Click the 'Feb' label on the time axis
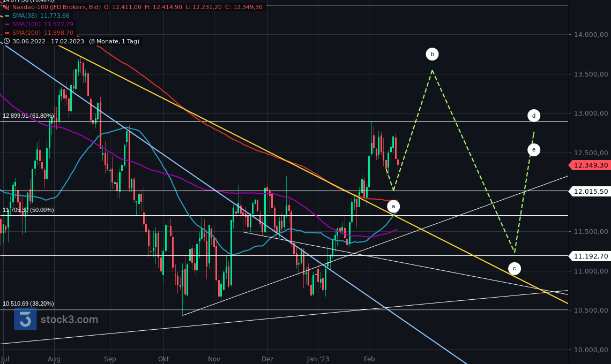Screen dimensions: 611x364 369,359
